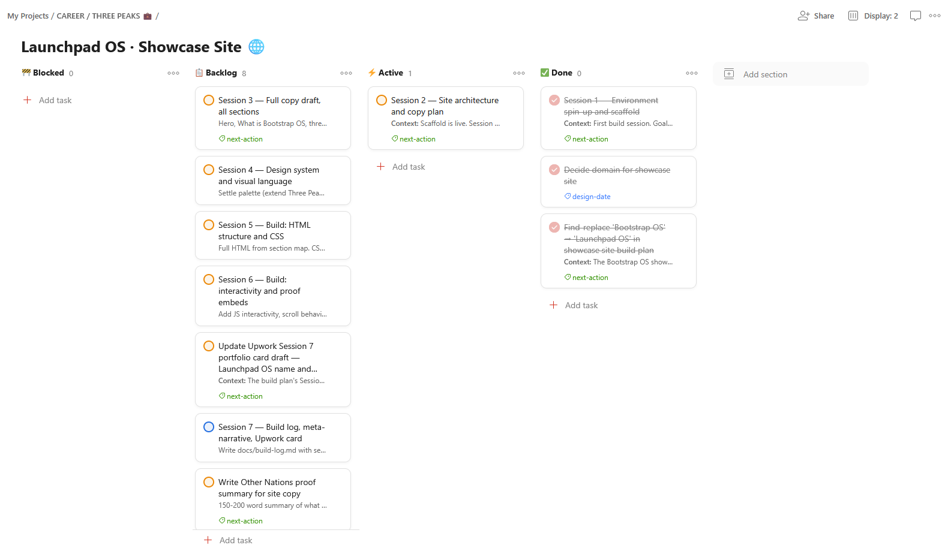Screen dimensions: 951x560
Task: Click the Backlog section title
Action: click(x=221, y=73)
